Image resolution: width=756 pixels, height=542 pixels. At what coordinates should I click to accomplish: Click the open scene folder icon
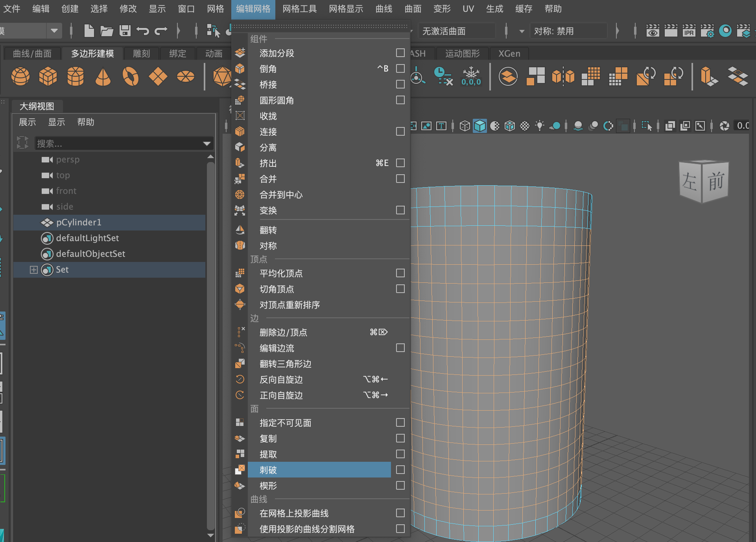pos(107,31)
